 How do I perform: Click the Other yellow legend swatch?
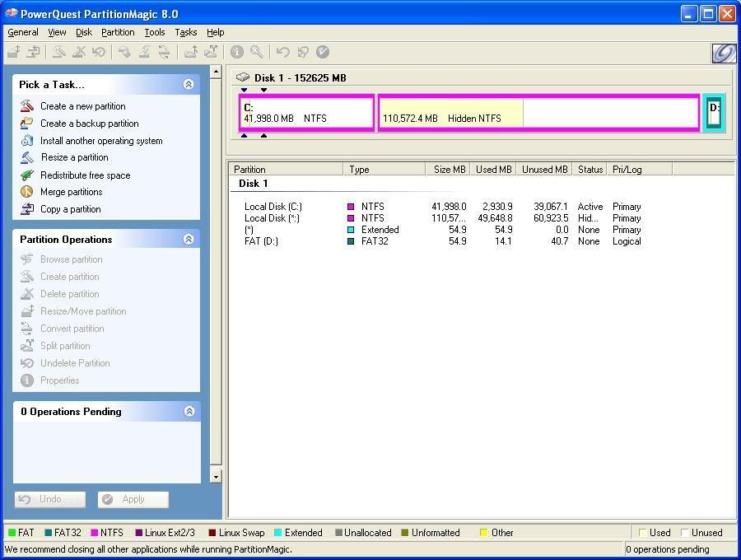pos(483,533)
